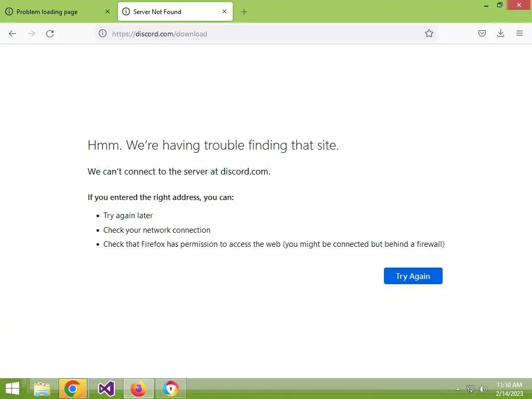Click 'Check that Firefox has permission' bullet
Viewport: 532px width, 399px height.
pos(274,244)
